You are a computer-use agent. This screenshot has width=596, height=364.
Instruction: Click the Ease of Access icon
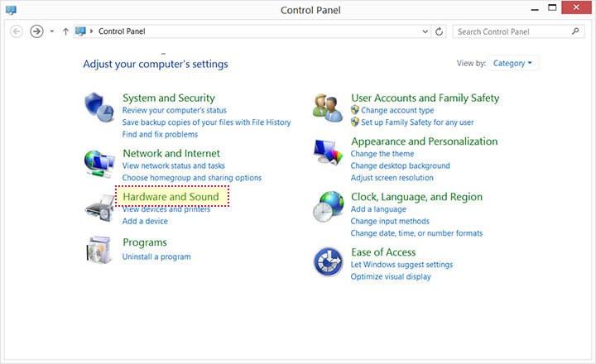coord(328,262)
